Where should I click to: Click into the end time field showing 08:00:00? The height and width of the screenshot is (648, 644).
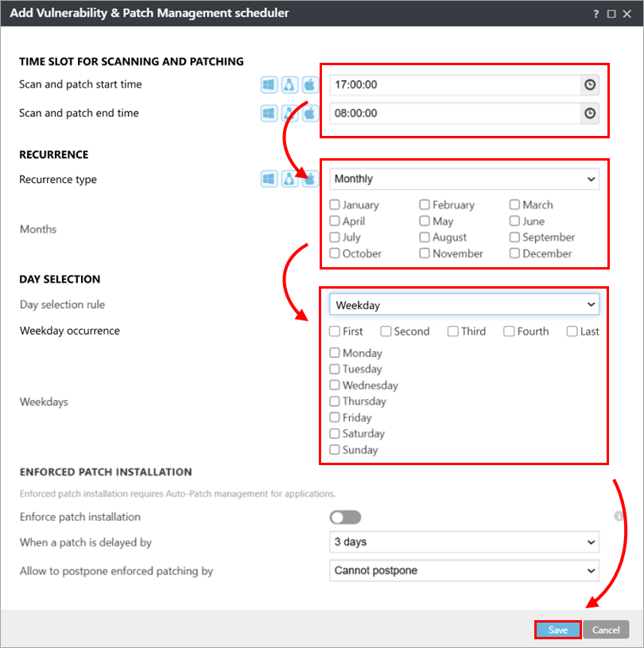coord(453,114)
